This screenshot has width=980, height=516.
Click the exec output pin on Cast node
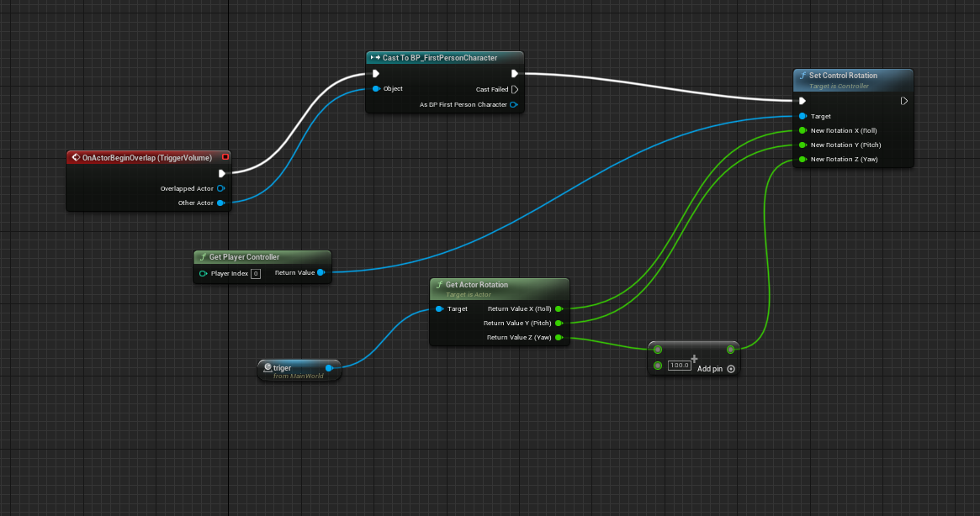[x=514, y=74]
